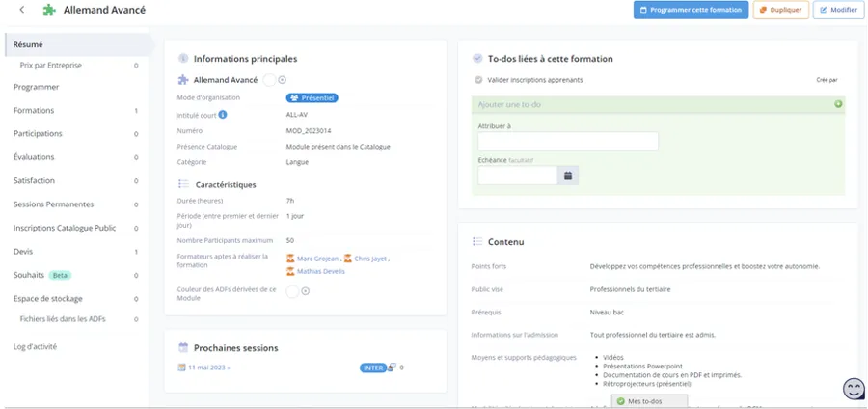
Task: Click the white color circle beside Allemand Avancé
Action: click(269, 80)
